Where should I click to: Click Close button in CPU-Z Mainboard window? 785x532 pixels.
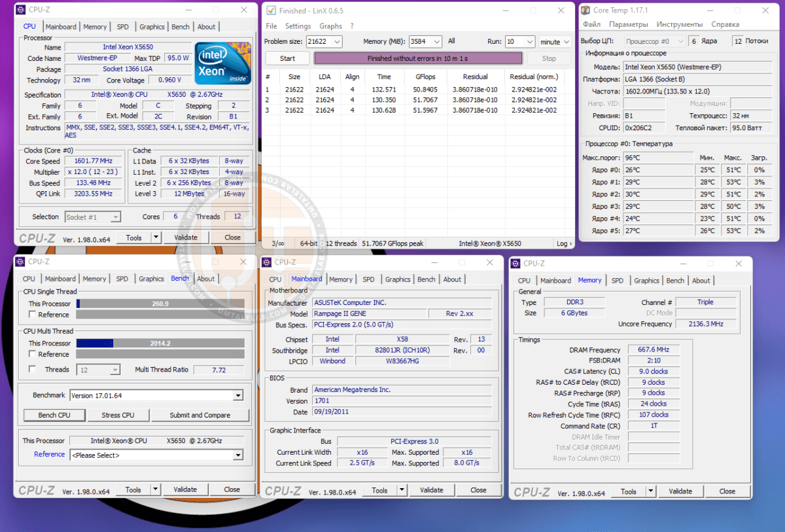click(479, 490)
